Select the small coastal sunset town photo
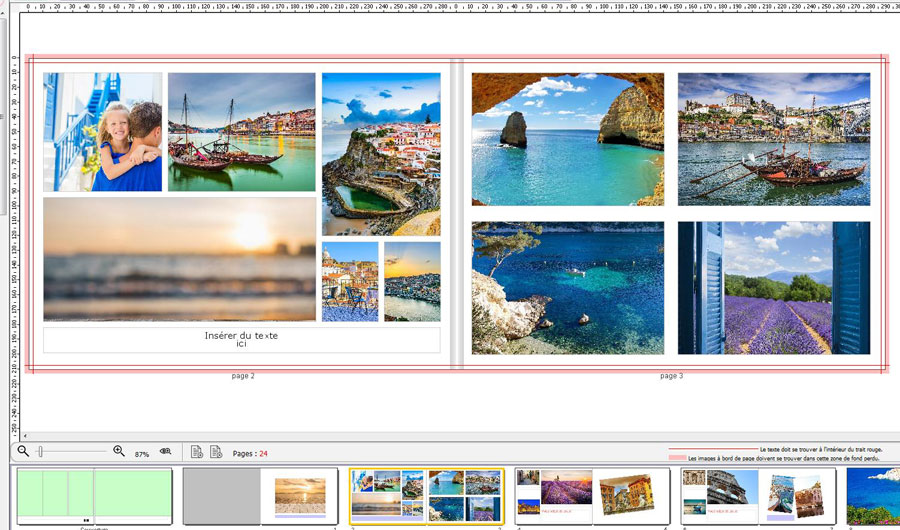 (412, 281)
